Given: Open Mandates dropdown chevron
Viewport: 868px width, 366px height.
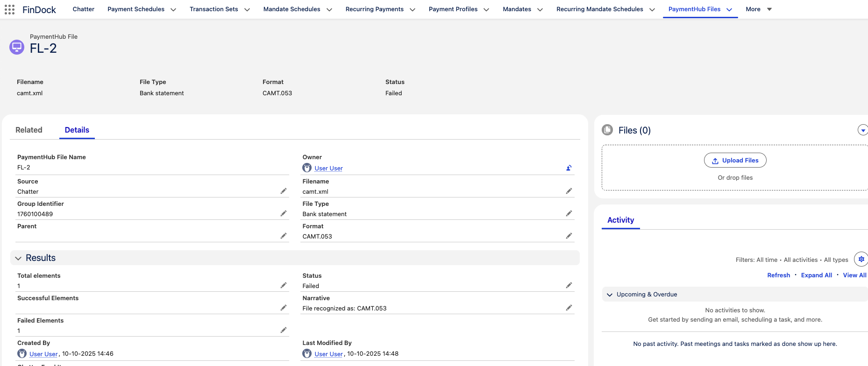Looking at the screenshot, I should (x=540, y=9).
